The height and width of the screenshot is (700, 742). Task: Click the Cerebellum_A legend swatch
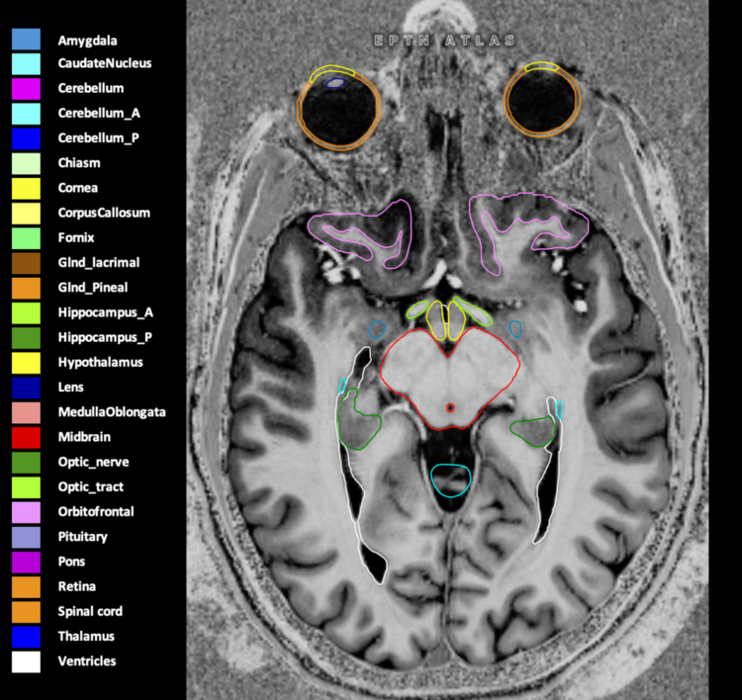tap(26, 114)
